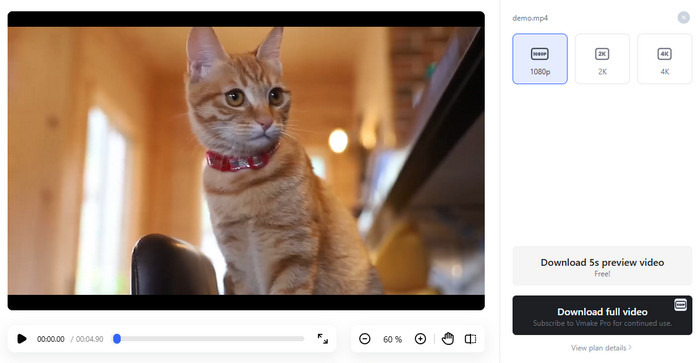Remove demo.mp4 with the close icon
This screenshot has height=363, width=700.
click(x=683, y=17)
